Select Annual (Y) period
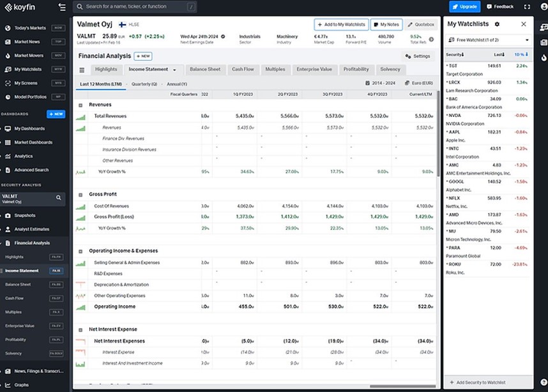 [x=177, y=84]
